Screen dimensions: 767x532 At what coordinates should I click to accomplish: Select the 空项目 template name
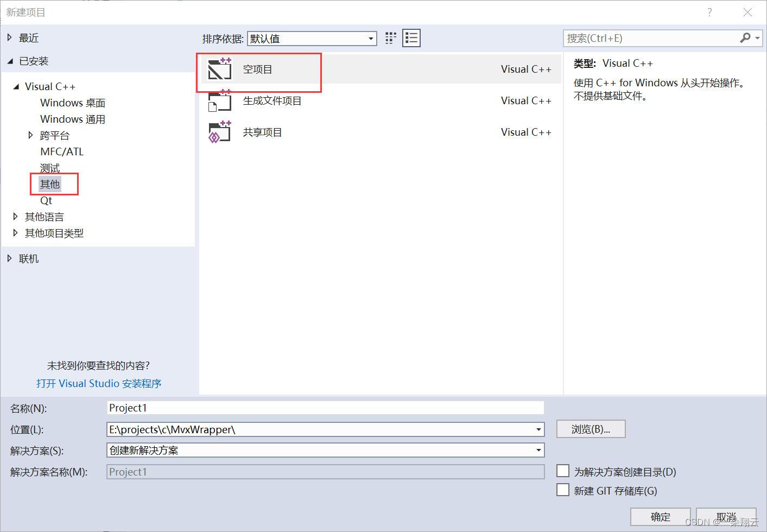click(258, 69)
